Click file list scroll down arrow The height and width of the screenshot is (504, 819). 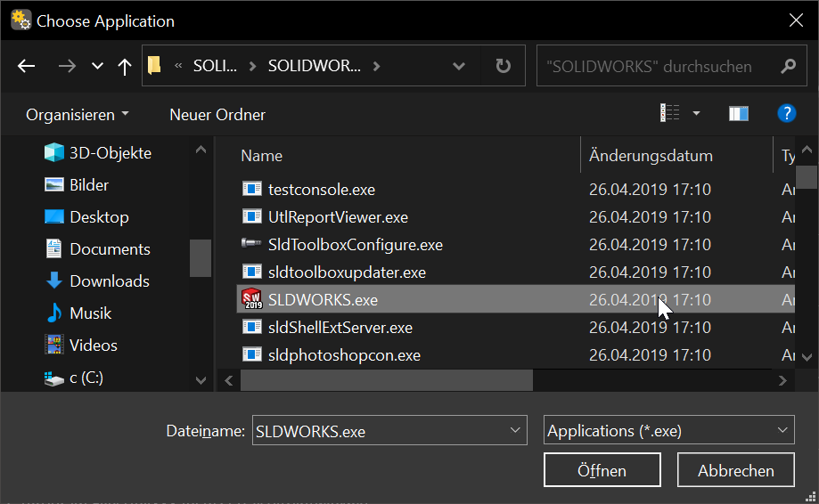(807, 357)
